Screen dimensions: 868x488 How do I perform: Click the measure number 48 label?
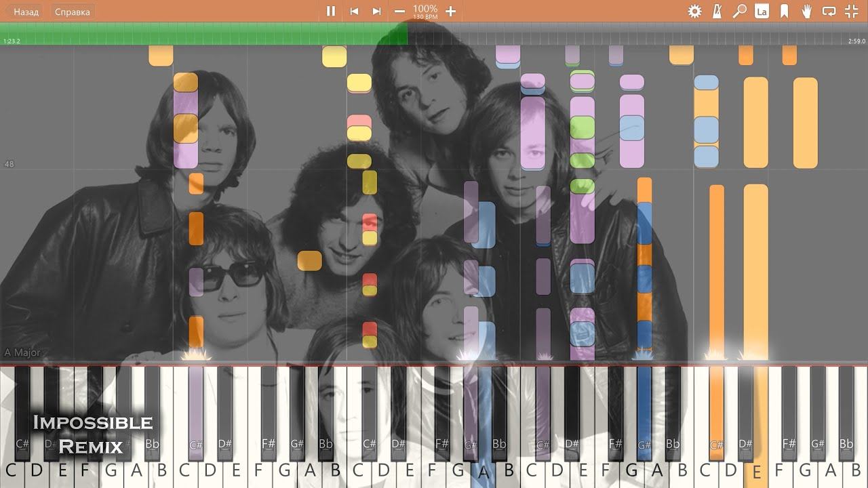(9, 164)
